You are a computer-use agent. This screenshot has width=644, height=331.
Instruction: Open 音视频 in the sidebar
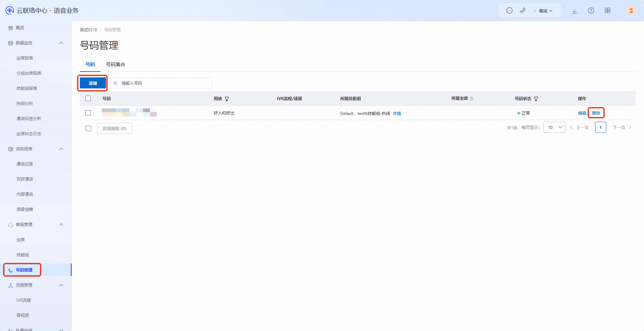coord(23,316)
